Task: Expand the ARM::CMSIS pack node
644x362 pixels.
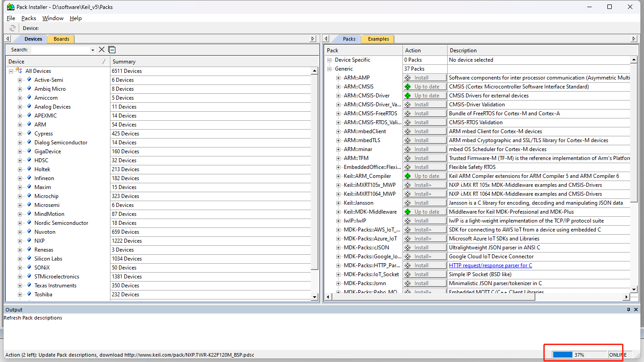Action: pyautogui.click(x=339, y=87)
